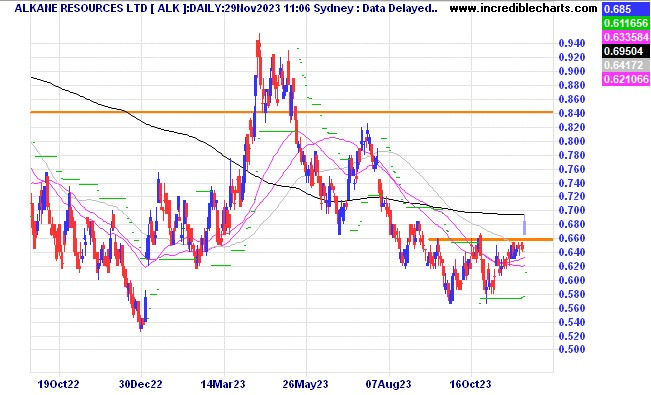The height and width of the screenshot is (395, 651).
Task: Select the 07Aug23 date marker
Action: pyautogui.click(x=389, y=384)
